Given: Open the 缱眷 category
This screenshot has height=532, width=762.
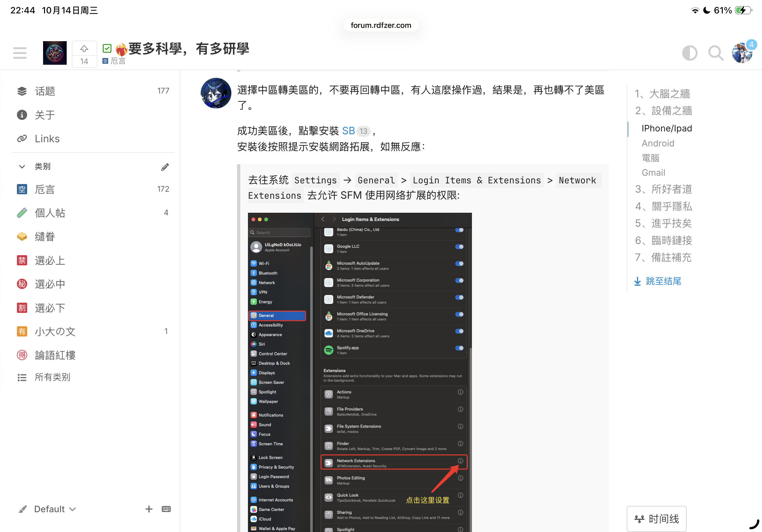Looking at the screenshot, I should coord(93,236).
